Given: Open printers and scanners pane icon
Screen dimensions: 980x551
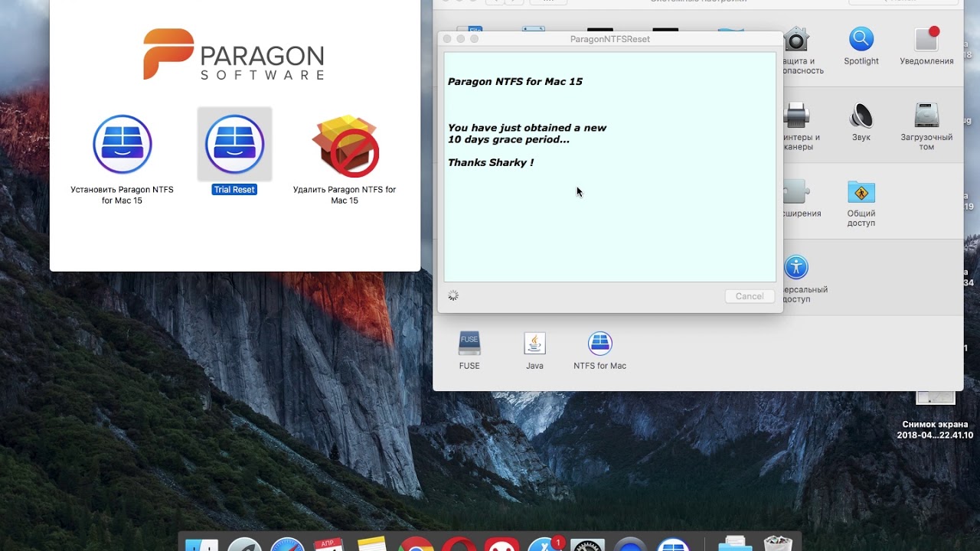Looking at the screenshot, I should [x=796, y=116].
